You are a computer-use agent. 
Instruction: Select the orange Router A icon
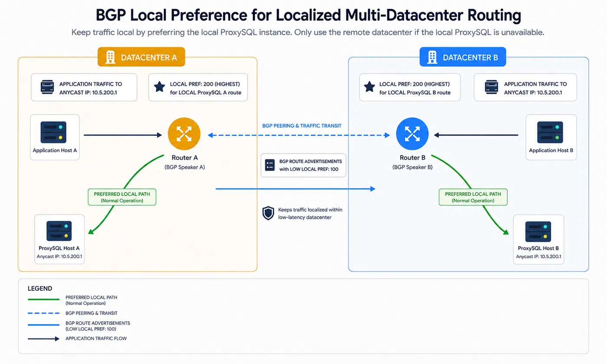(184, 134)
